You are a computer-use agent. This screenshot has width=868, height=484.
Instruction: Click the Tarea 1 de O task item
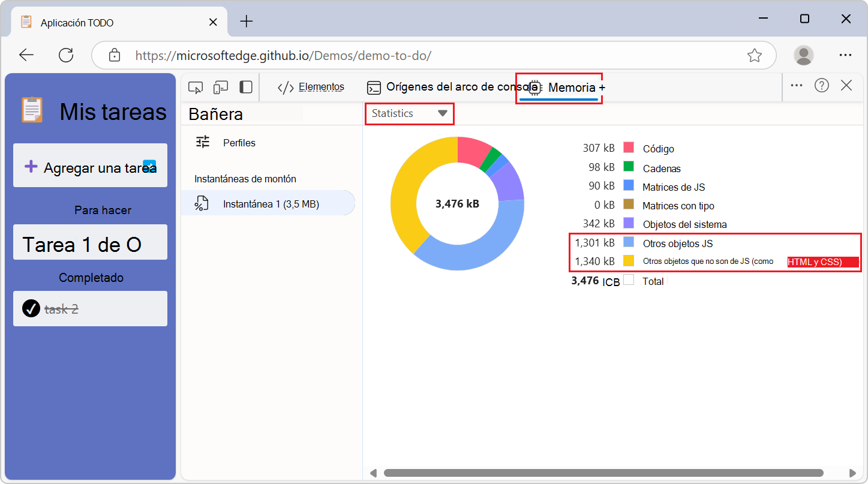pos(90,242)
